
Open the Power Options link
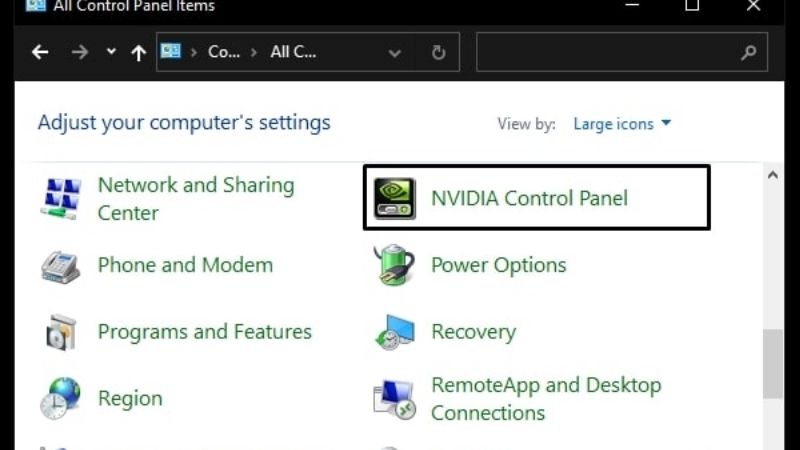[x=499, y=265]
